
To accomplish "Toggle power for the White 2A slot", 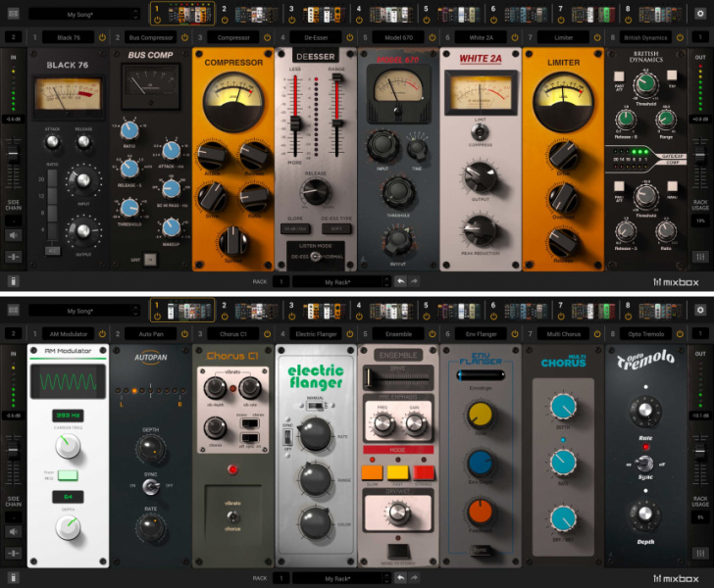I will tap(515, 37).
